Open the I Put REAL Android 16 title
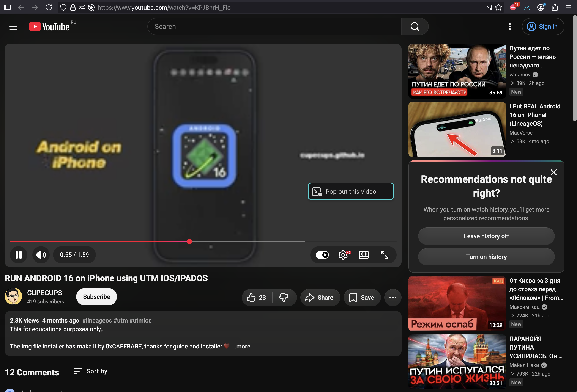 tap(535, 115)
